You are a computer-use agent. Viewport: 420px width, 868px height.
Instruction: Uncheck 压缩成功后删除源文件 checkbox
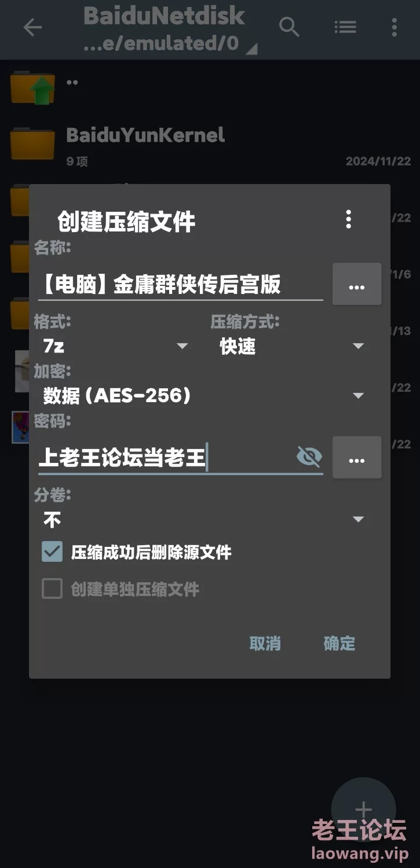52,551
